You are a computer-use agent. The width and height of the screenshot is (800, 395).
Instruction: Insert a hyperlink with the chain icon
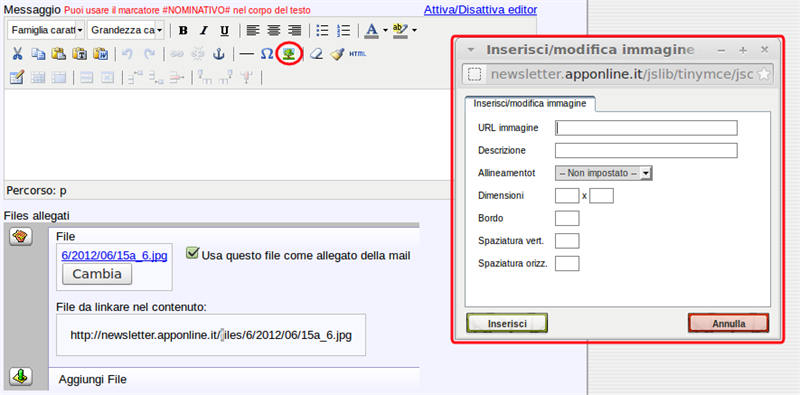(177, 54)
